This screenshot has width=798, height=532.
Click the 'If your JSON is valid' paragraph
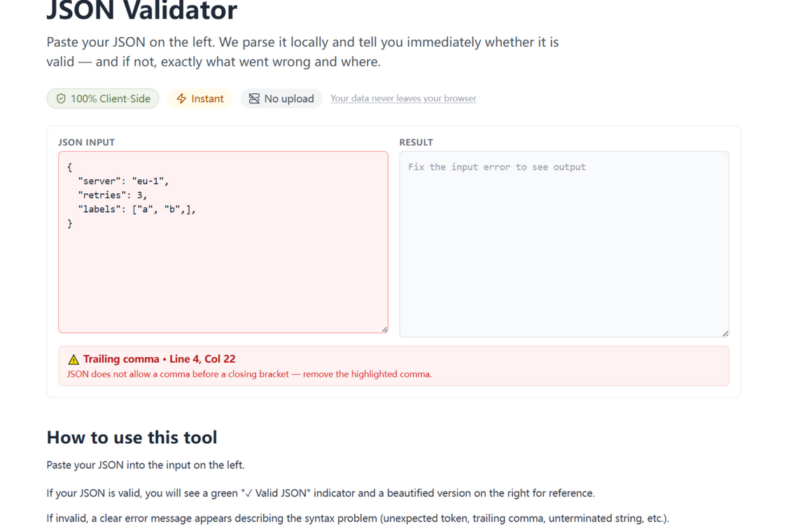click(x=321, y=493)
